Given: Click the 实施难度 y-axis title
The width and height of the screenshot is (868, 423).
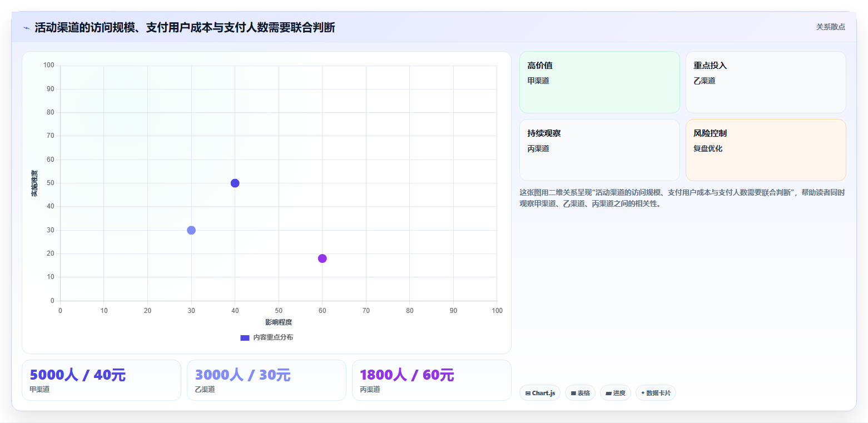Looking at the screenshot, I should point(34,183).
